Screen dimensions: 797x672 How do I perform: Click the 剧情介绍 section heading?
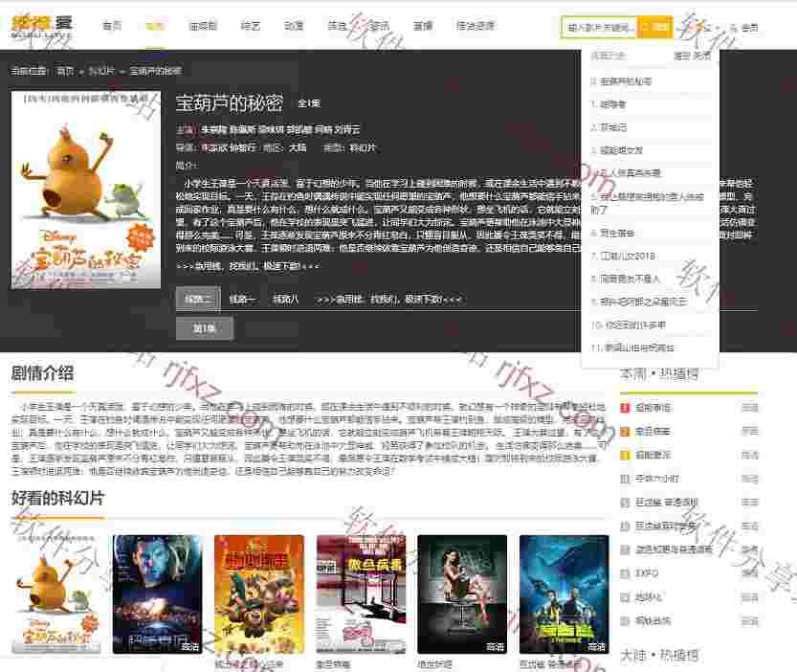click(x=43, y=374)
